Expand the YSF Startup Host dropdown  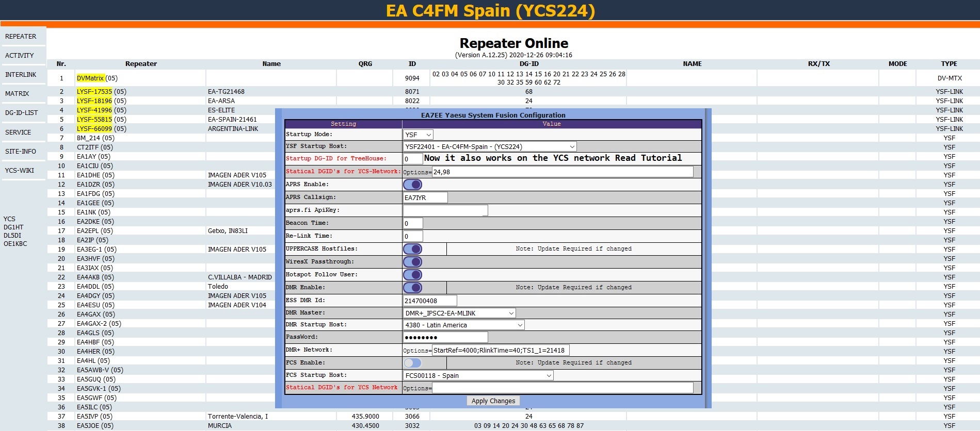(x=489, y=147)
